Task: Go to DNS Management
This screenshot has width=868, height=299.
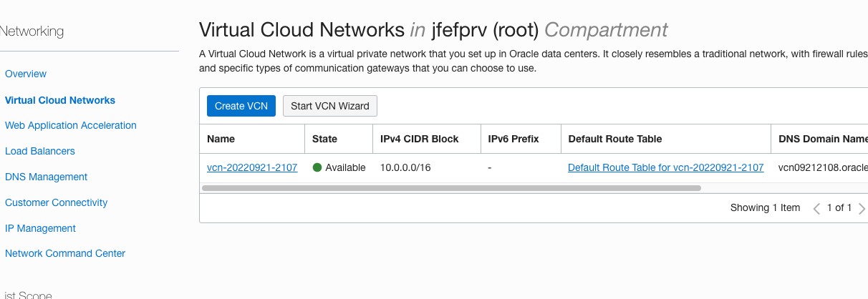Action: click(47, 177)
